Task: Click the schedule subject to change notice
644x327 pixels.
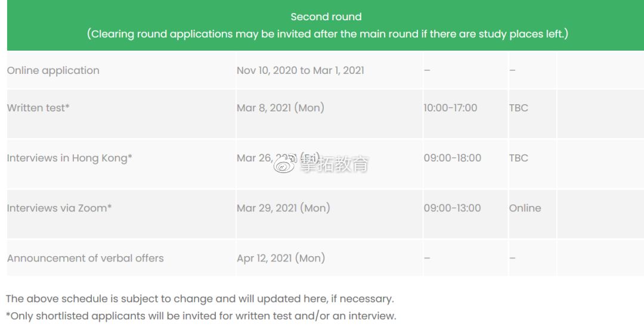Action: point(200,298)
